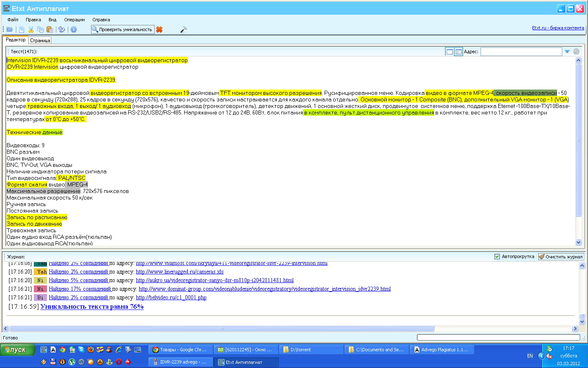Click inside the Адрес input field
Image resolution: width=588 pixels, height=368 pixels.
point(521,52)
